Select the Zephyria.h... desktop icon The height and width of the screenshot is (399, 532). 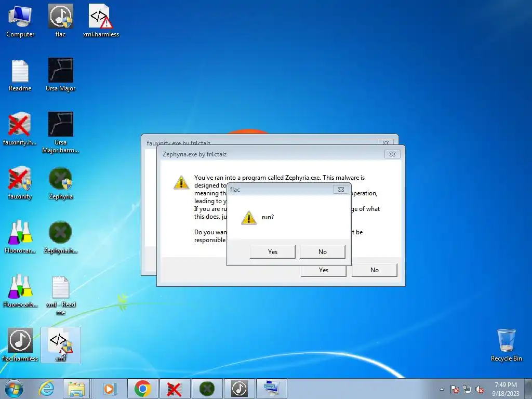[60, 237]
